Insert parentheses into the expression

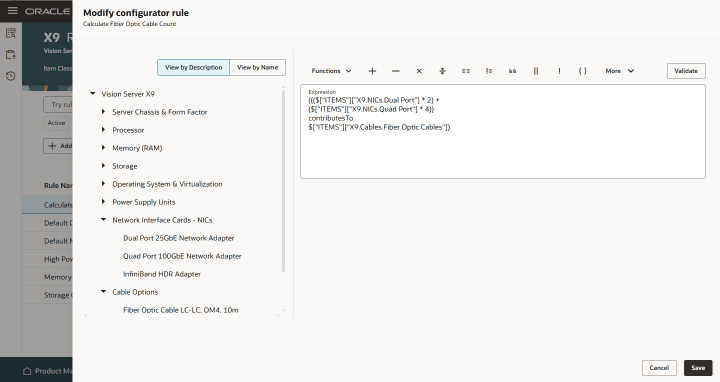(x=582, y=71)
